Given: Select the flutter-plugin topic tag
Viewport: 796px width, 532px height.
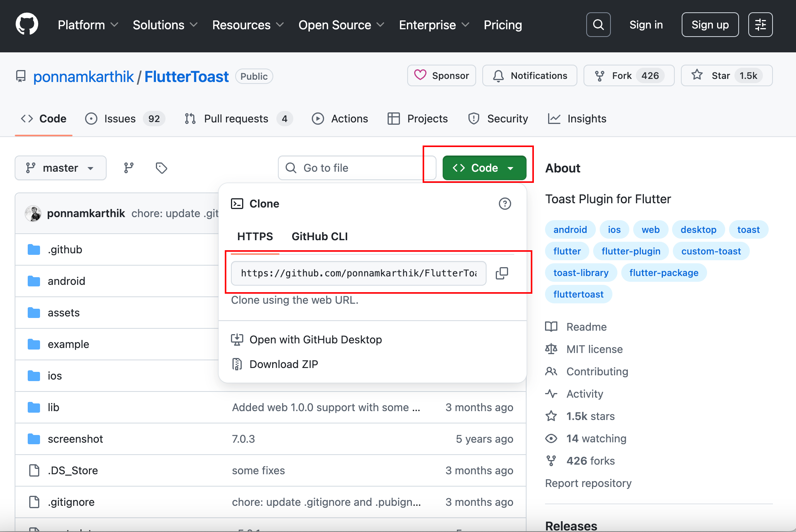Looking at the screenshot, I should tap(630, 251).
